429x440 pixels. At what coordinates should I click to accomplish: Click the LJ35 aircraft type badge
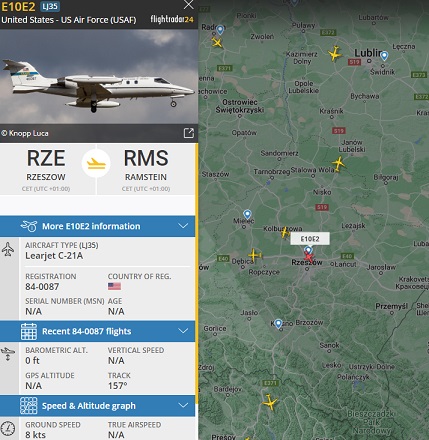click(50, 6)
